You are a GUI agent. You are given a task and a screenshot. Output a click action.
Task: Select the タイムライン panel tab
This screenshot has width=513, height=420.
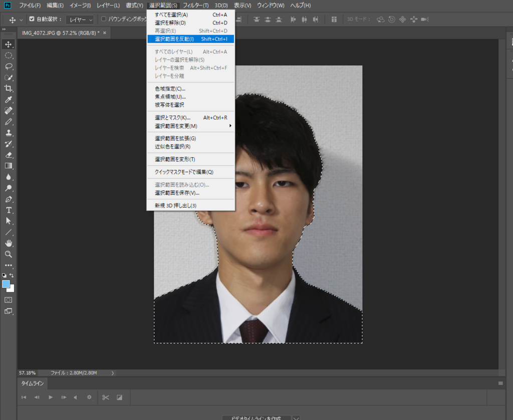point(33,383)
